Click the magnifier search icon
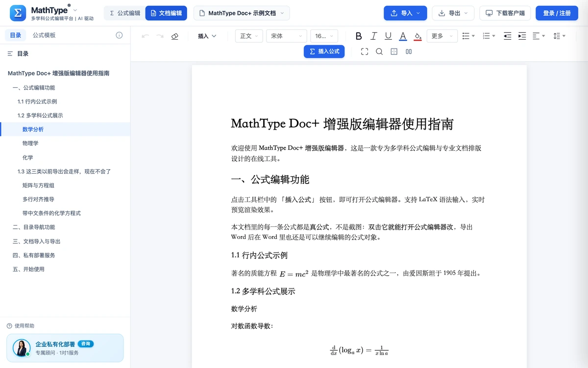This screenshot has width=588, height=368. pyautogui.click(x=379, y=52)
